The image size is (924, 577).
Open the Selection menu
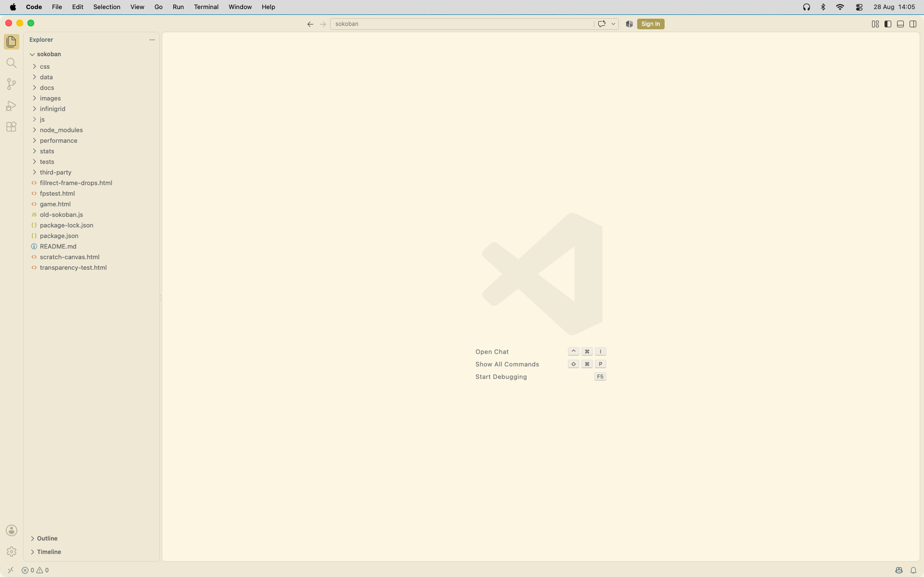click(x=106, y=7)
